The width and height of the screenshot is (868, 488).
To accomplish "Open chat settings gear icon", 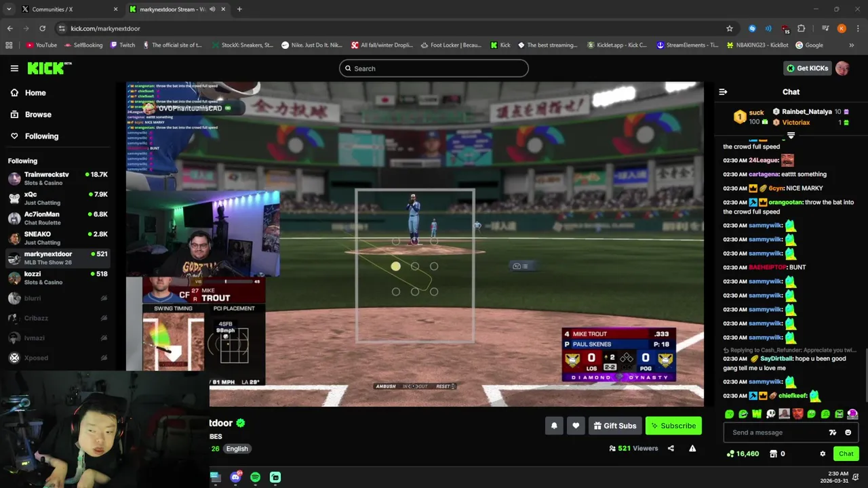I will coord(823,453).
